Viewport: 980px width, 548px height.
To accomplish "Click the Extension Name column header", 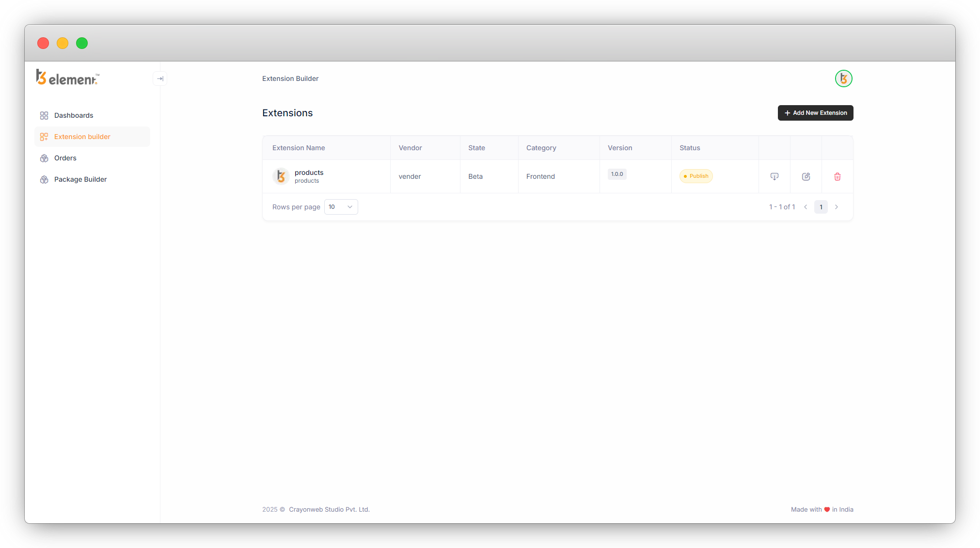I will (299, 148).
